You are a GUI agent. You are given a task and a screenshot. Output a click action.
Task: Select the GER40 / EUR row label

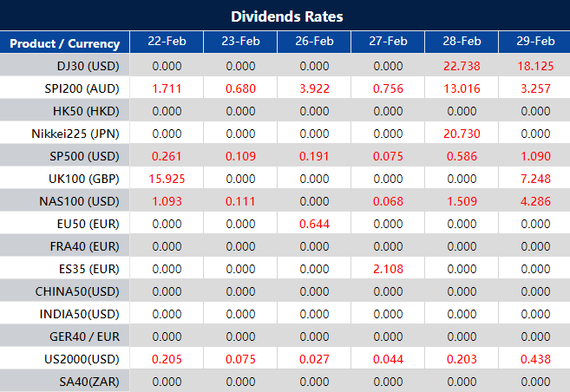coord(82,336)
